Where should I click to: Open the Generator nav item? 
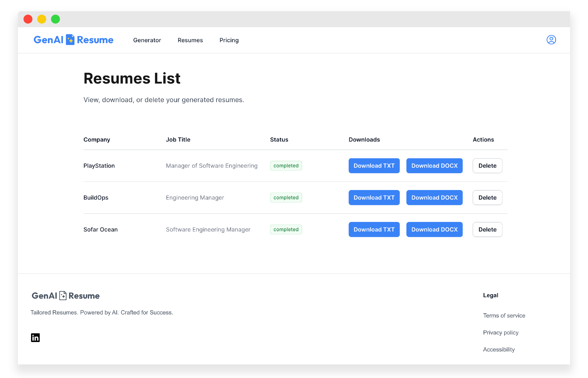(x=147, y=40)
